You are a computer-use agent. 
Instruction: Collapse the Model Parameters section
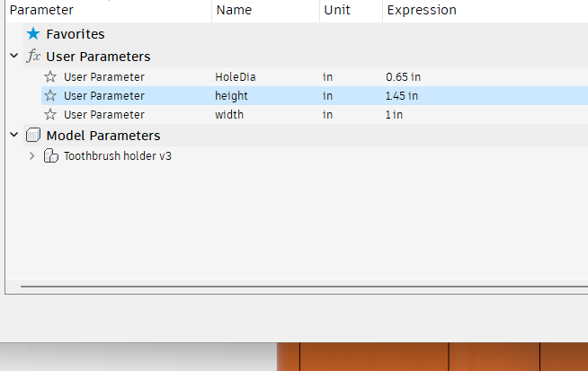click(x=14, y=135)
